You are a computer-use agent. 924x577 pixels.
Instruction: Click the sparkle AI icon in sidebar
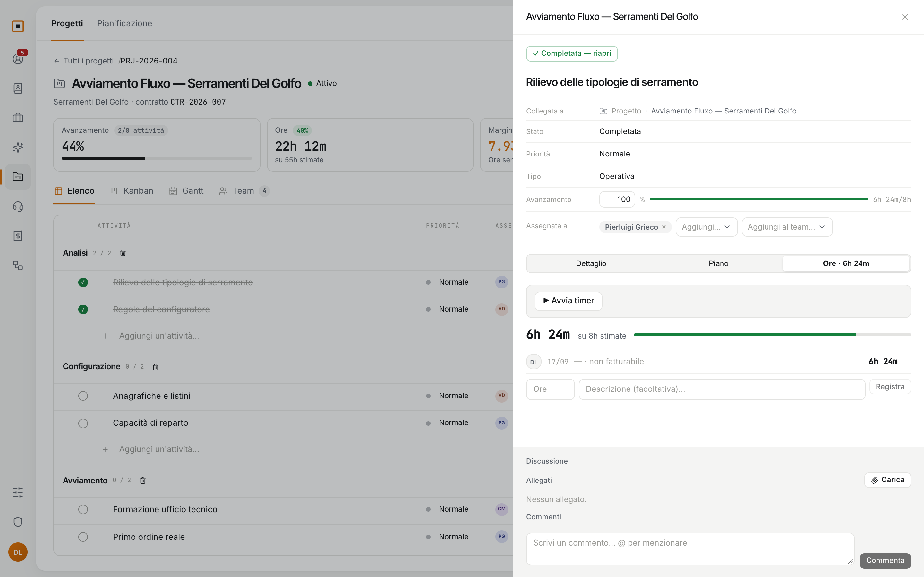point(18,147)
